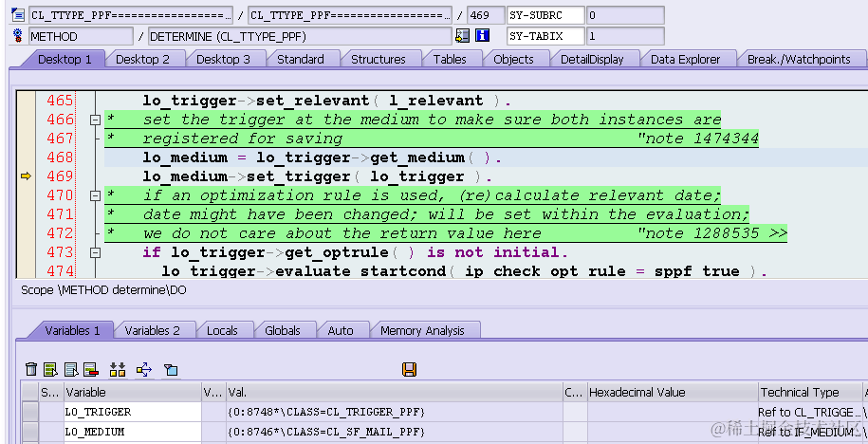The width and height of the screenshot is (868, 444).
Task: Click the METHOD event type field
Action: point(81,37)
